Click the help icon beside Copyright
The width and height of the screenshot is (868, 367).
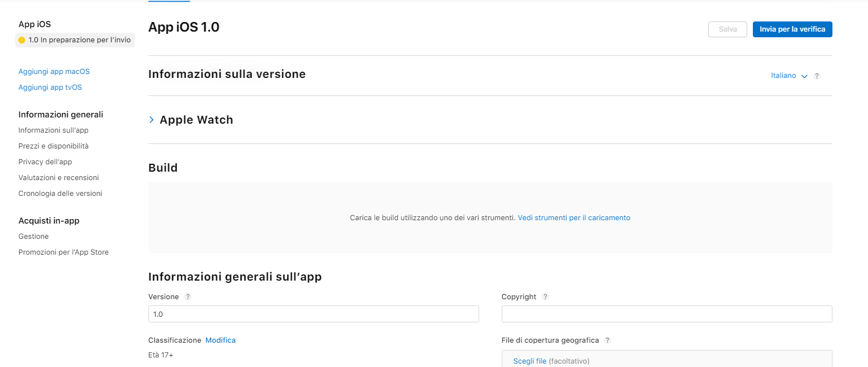coord(545,297)
